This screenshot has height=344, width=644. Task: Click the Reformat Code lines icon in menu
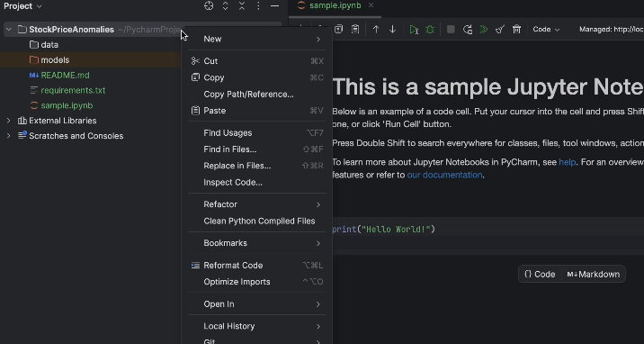pyautogui.click(x=195, y=265)
